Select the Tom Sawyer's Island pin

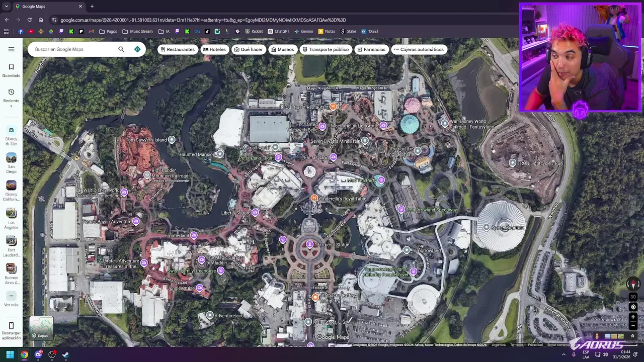(172, 140)
